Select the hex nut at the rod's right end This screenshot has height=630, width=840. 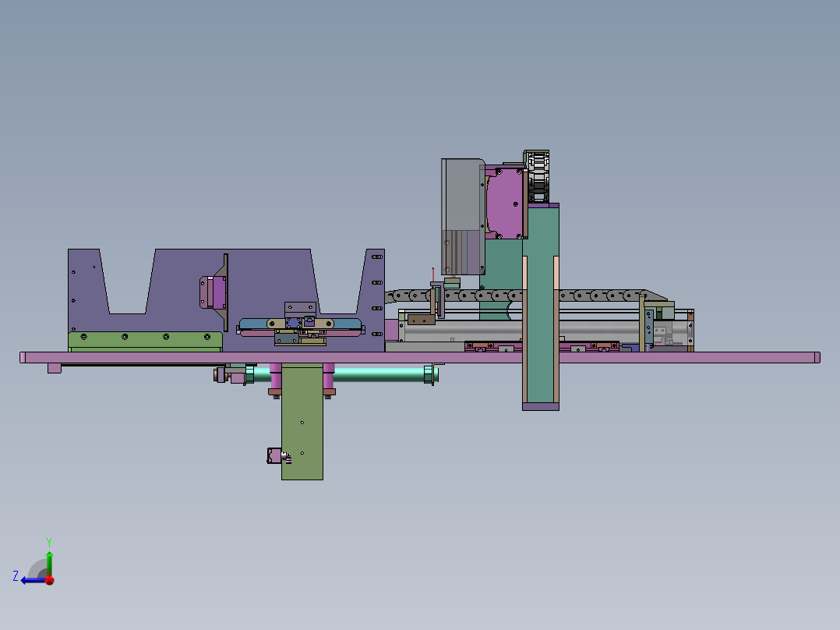pyautogui.click(x=429, y=374)
